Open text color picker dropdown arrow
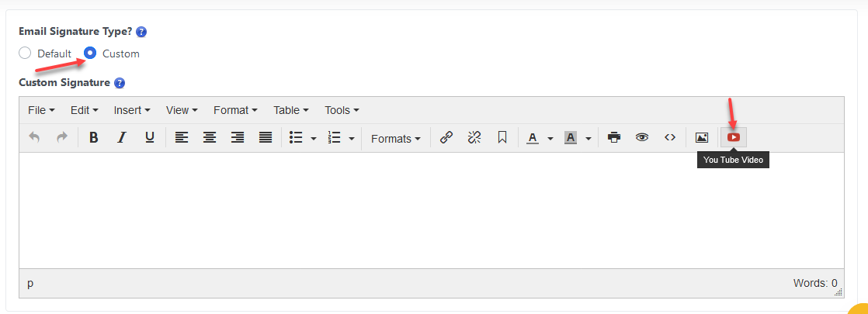The height and width of the screenshot is (314, 868). (550, 139)
